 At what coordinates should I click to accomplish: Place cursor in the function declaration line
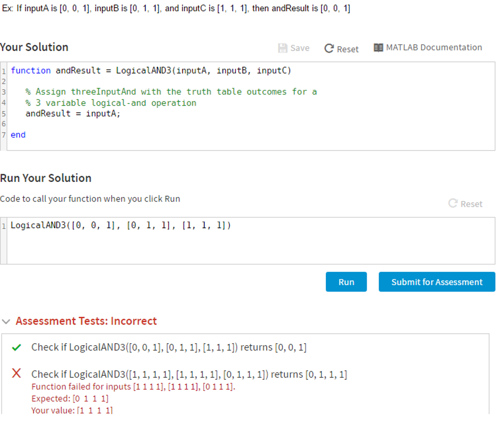pyautogui.click(x=151, y=70)
